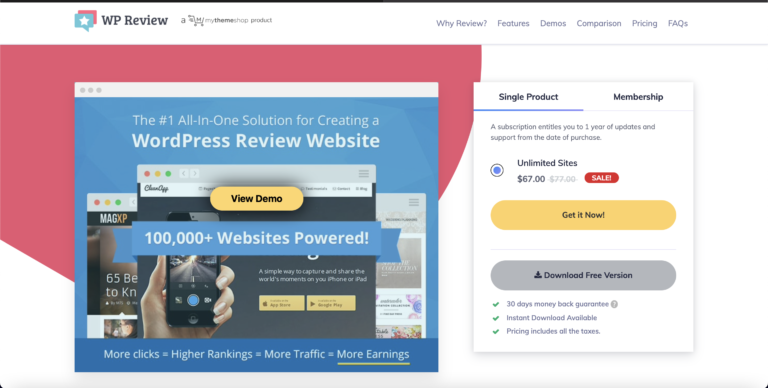
Task: Open the FAQs navigation link
Action: [678, 23]
